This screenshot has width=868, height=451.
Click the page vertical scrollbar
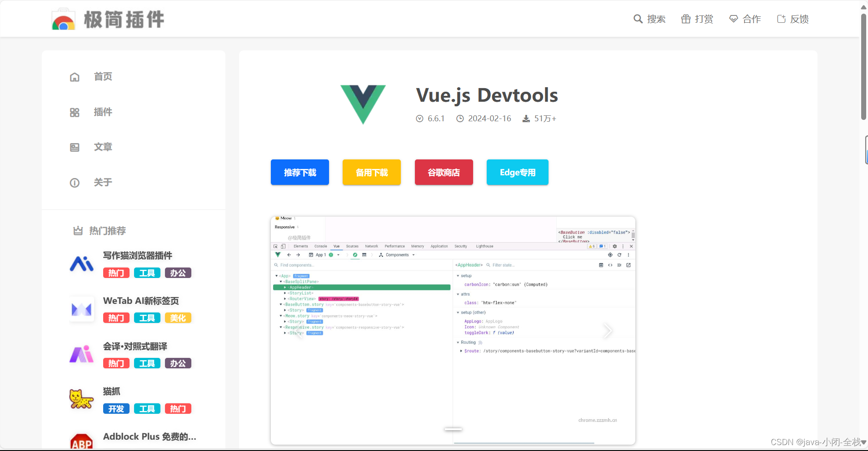(864, 67)
